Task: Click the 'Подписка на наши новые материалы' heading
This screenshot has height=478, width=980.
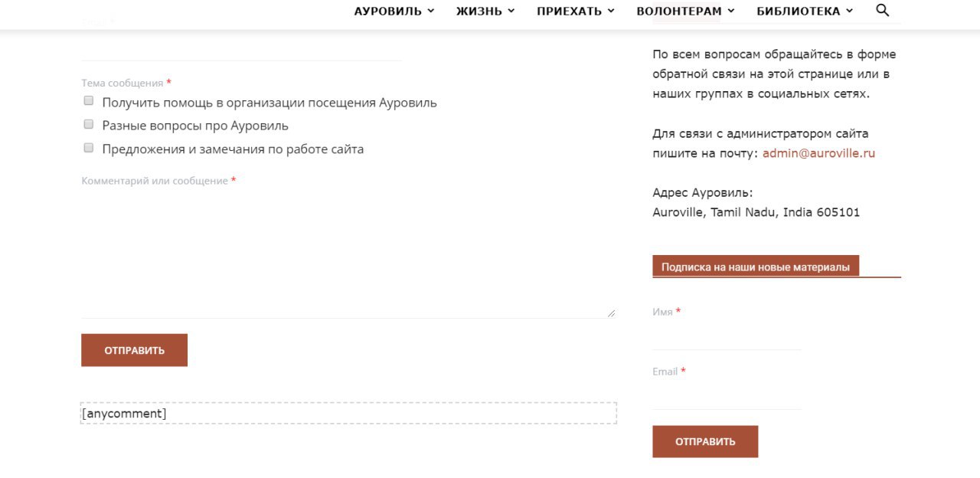Action: click(x=755, y=267)
